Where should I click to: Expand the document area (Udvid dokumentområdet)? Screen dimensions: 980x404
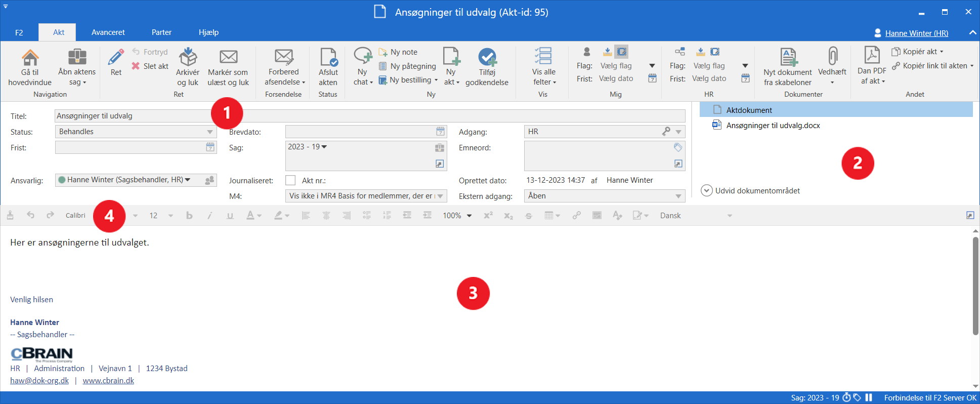751,191
